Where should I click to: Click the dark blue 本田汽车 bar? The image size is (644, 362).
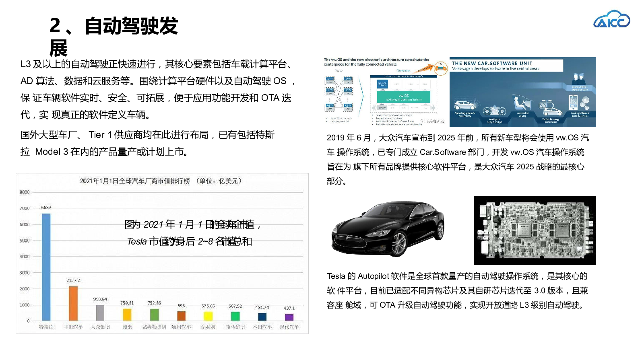(x=262, y=317)
